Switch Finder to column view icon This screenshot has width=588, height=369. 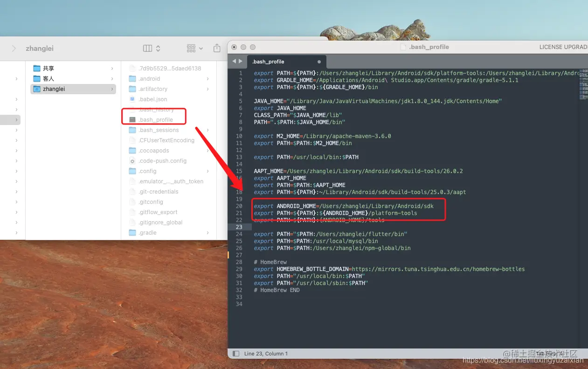(x=147, y=49)
